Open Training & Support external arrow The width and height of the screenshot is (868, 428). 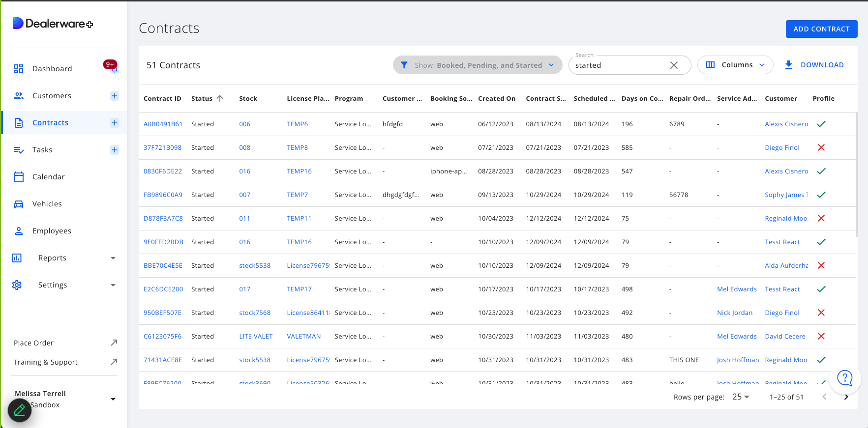click(114, 362)
